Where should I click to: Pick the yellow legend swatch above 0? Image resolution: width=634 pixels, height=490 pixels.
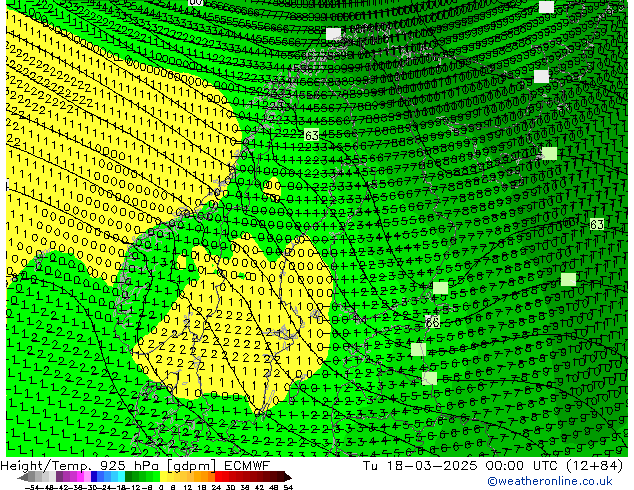163,477
